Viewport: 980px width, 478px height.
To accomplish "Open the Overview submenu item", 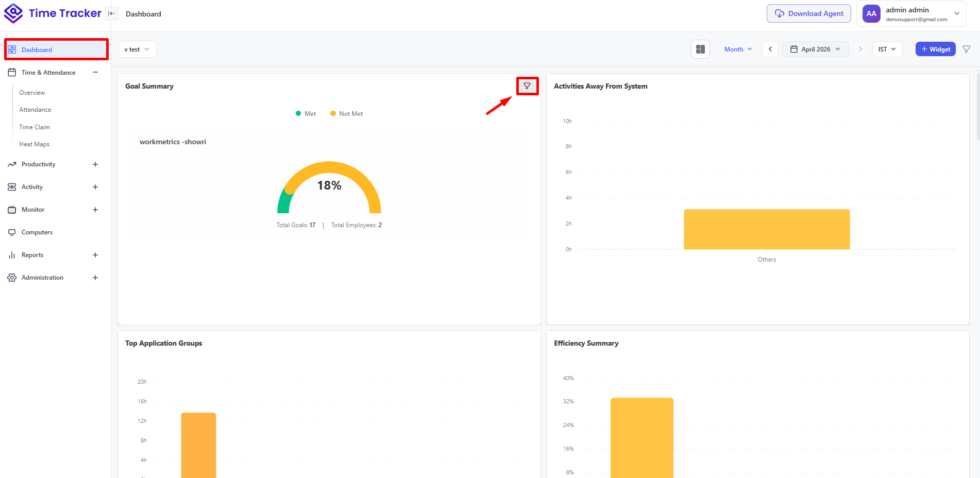I will [32, 93].
